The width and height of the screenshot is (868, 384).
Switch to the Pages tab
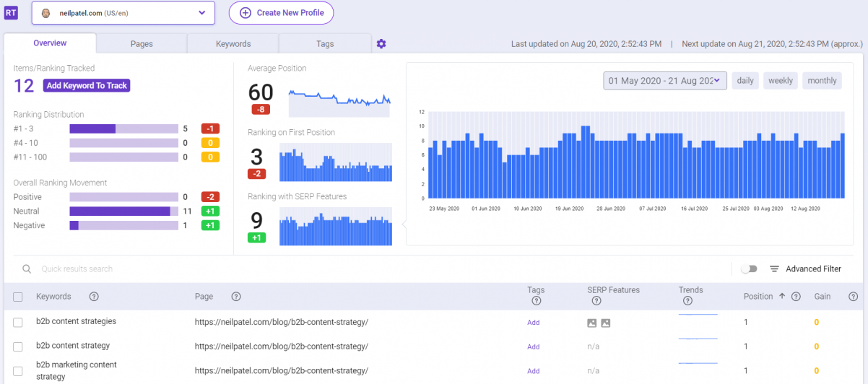[142, 44]
